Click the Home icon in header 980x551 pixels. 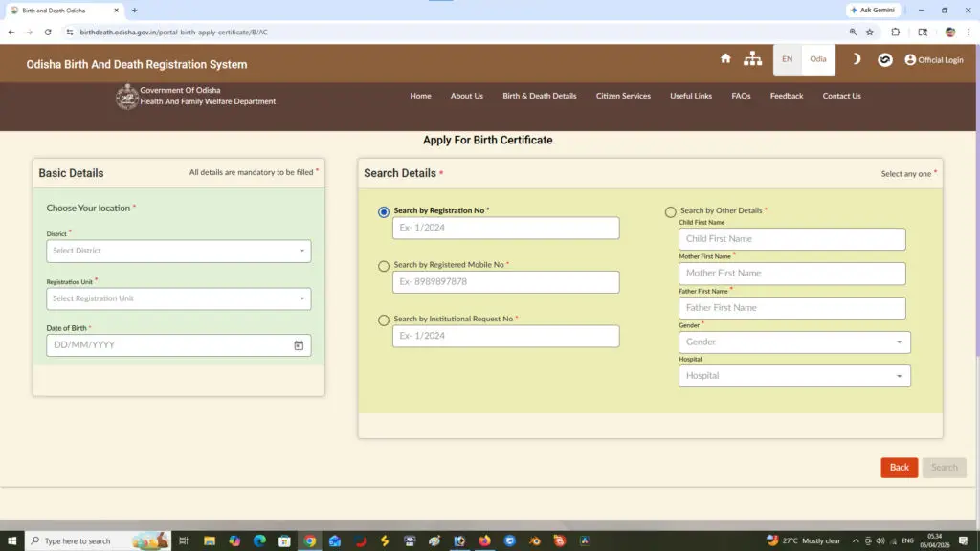tap(725, 59)
